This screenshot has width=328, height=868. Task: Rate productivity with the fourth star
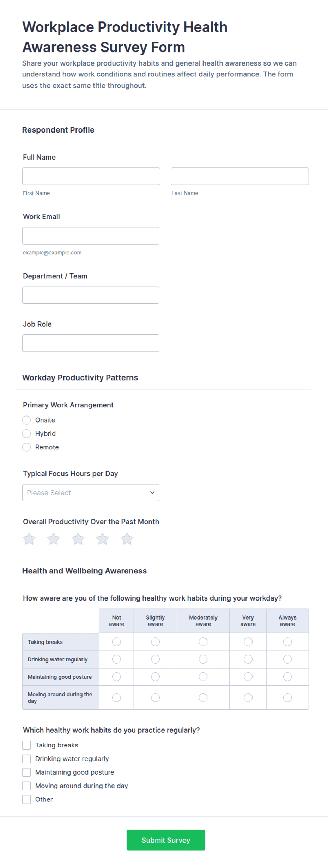[x=103, y=538]
